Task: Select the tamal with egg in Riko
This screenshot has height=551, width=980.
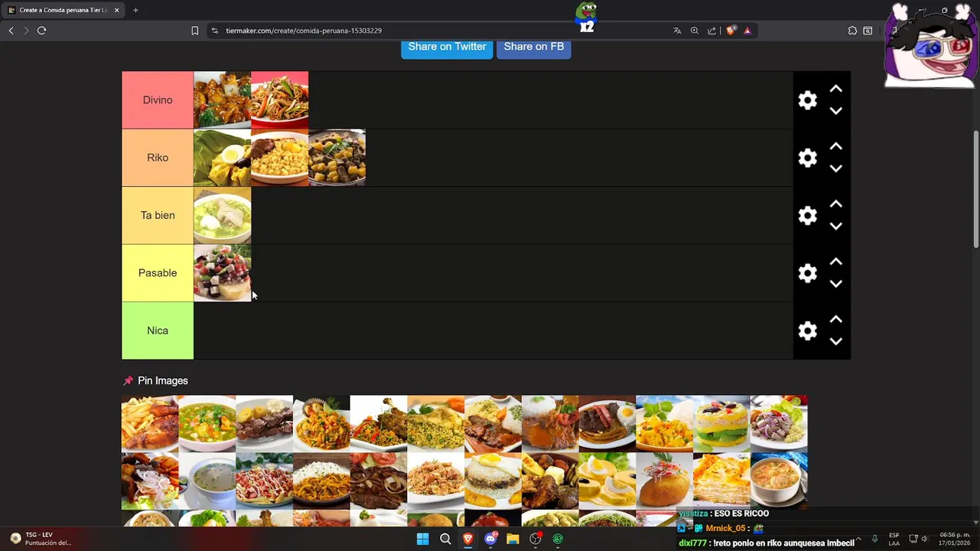Action: 223,158
